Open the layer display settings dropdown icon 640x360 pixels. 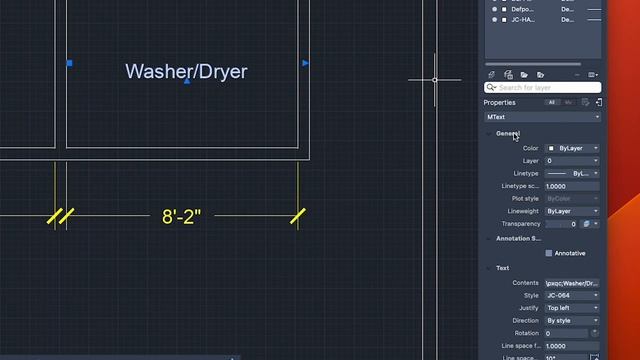click(x=593, y=75)
